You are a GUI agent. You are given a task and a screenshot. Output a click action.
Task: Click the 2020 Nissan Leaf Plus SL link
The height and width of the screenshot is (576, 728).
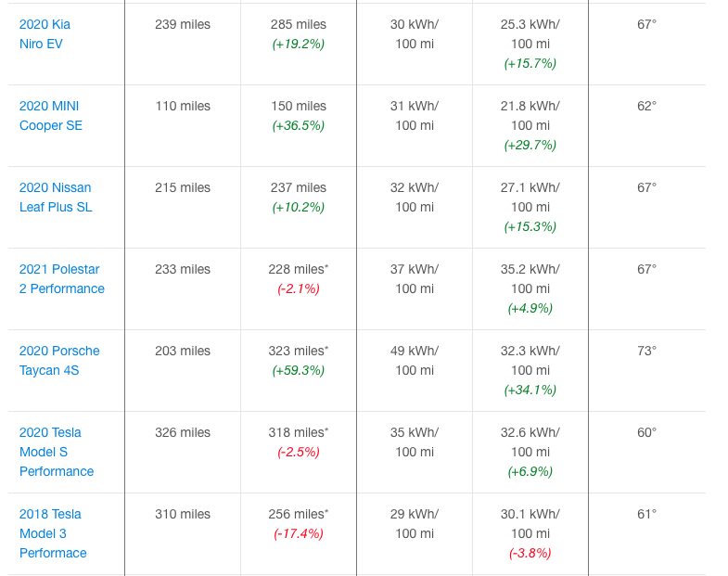[x=55, y=197]
